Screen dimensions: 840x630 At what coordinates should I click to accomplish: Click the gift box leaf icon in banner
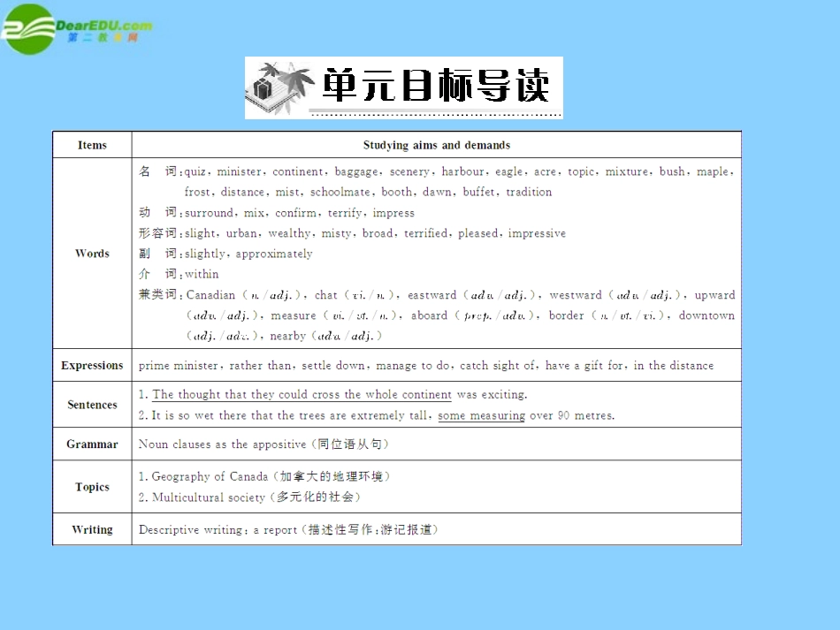tap(279, 88)
